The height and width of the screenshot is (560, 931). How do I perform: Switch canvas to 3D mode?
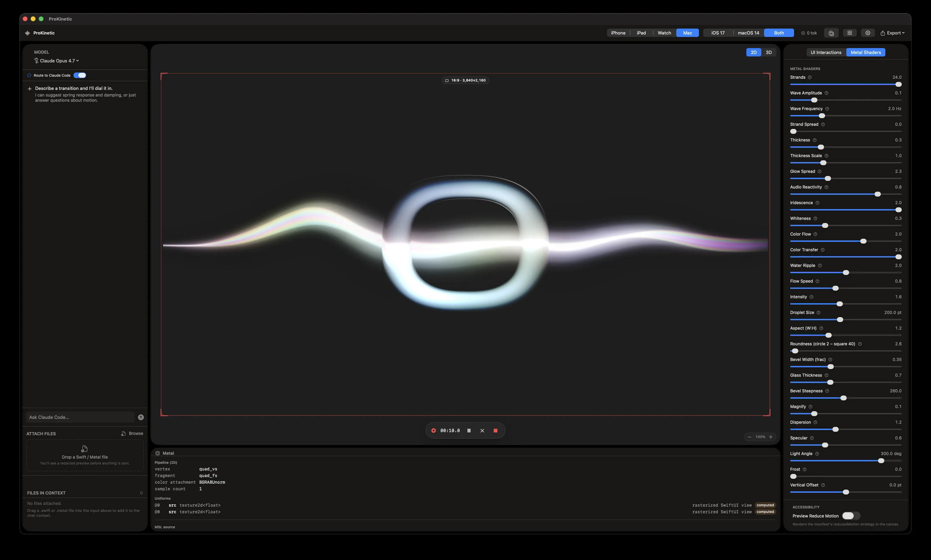768,53
